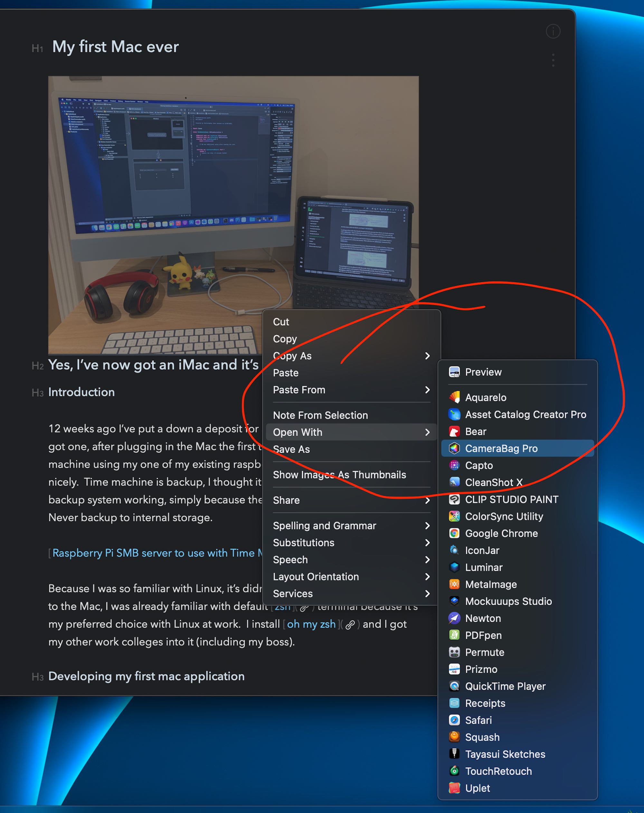Choose Copy from the context menu

(351, 339)
